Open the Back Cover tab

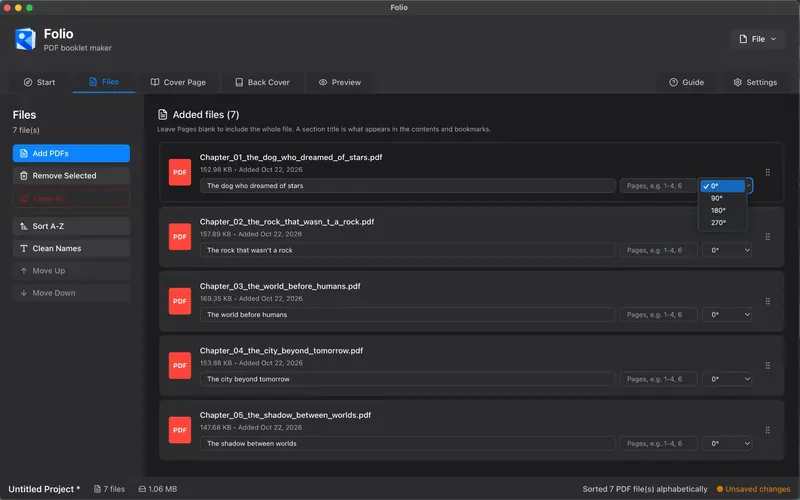pyautogui.click(x=262, y=82)
